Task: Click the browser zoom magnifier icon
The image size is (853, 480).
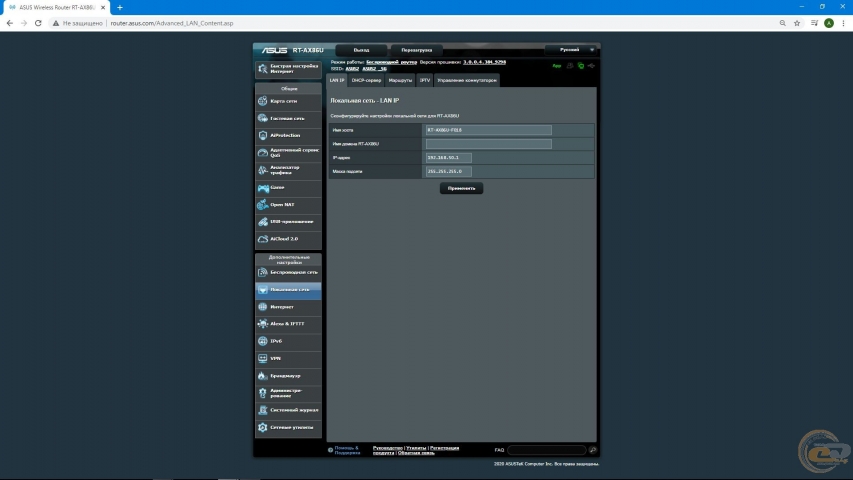Action: tap(782, 23)
